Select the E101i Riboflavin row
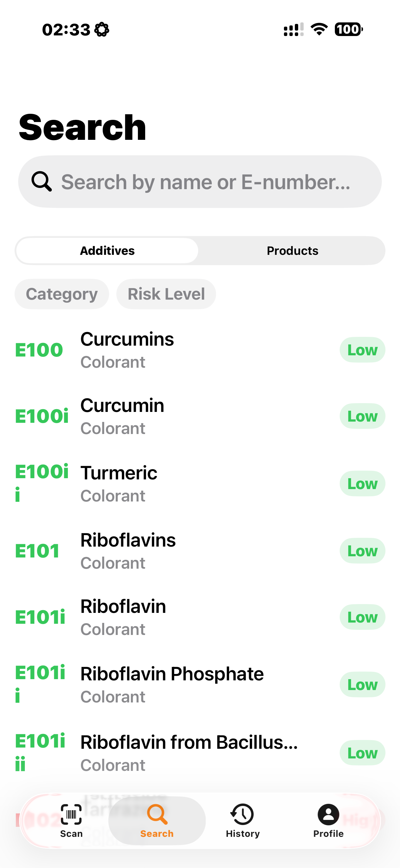 coord(200,617)
